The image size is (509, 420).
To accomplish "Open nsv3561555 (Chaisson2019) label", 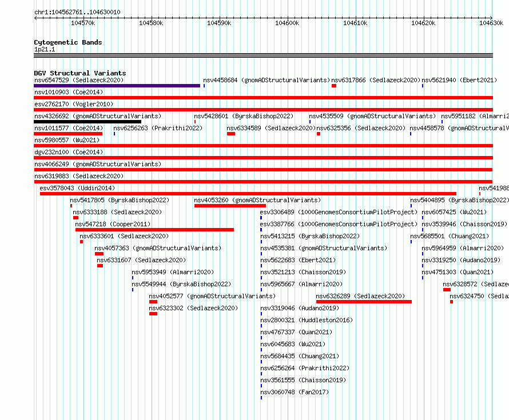I will (303, 380).
